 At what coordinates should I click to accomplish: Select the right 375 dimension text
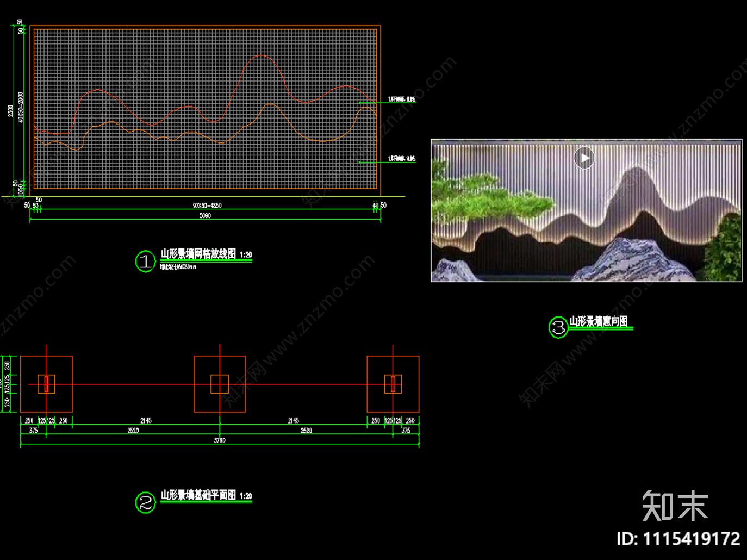coord(406,430)
